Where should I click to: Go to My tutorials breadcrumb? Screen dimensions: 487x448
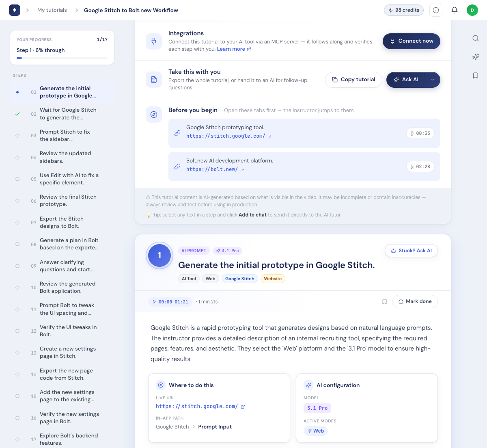pyautogui.click(x=52, y=10)
